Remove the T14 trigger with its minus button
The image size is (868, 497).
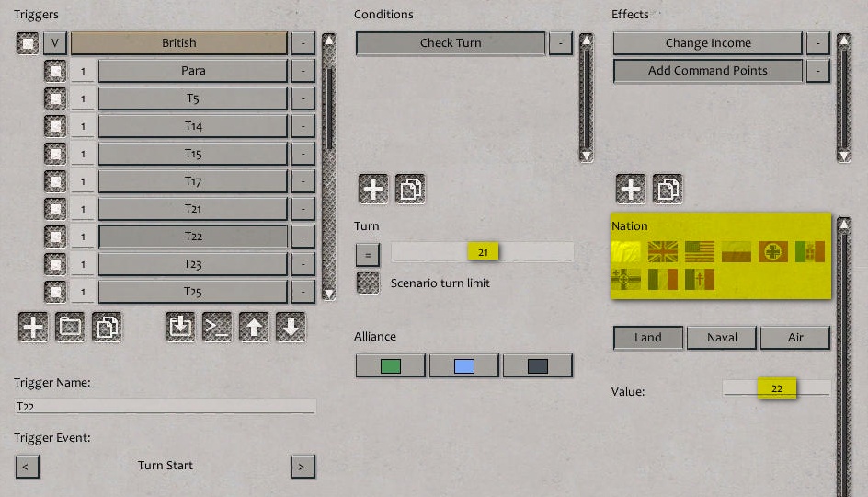tap(303, 126)
